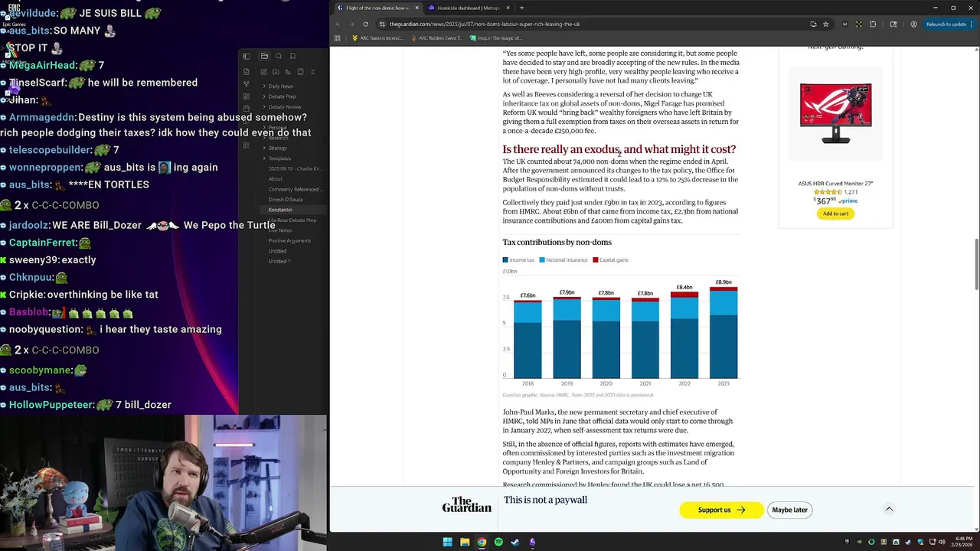Open the Guardian logo link in banner

pos(466,507)
